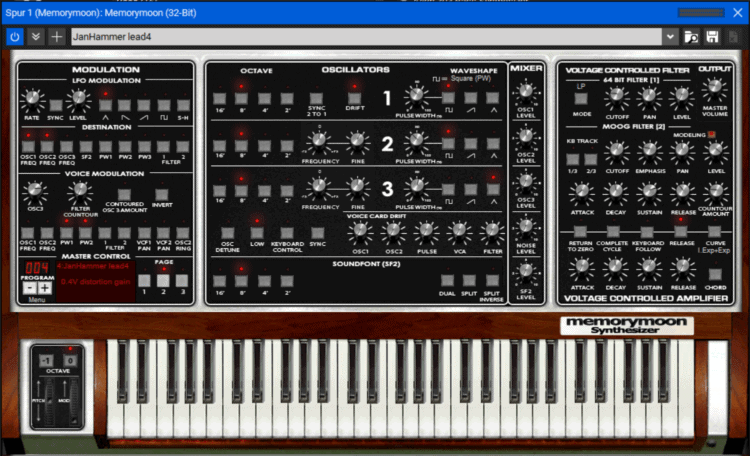Select the LFO S-H waveform button

tap(183, 105)
